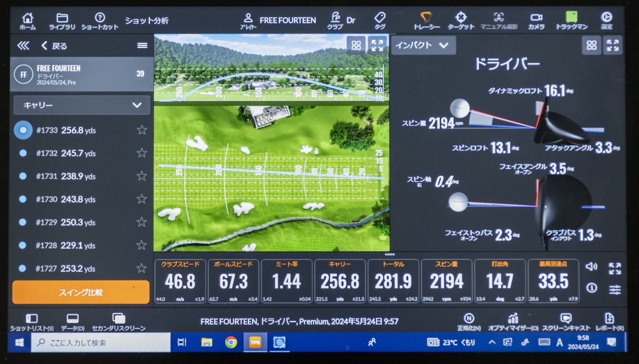The height and width of the screenshot is (364, 639).
Task: Click the ミート率 1.44 data tile
Action: point(286,281)
